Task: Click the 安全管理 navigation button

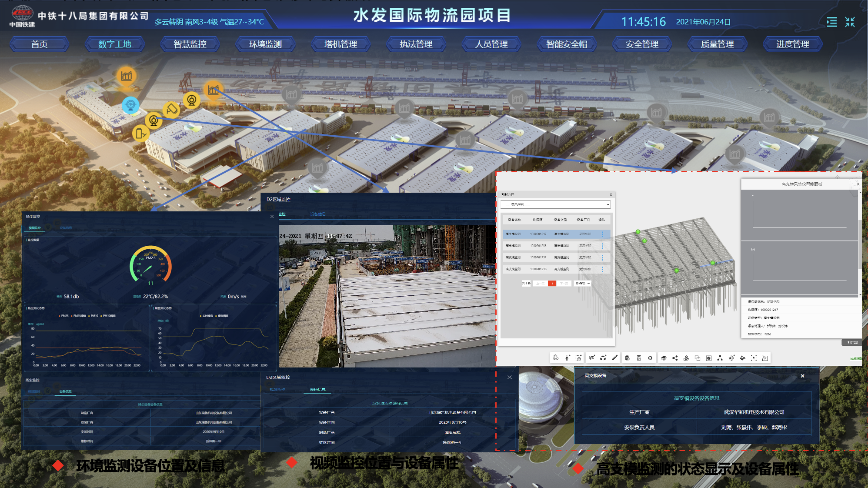Action: 642,44
